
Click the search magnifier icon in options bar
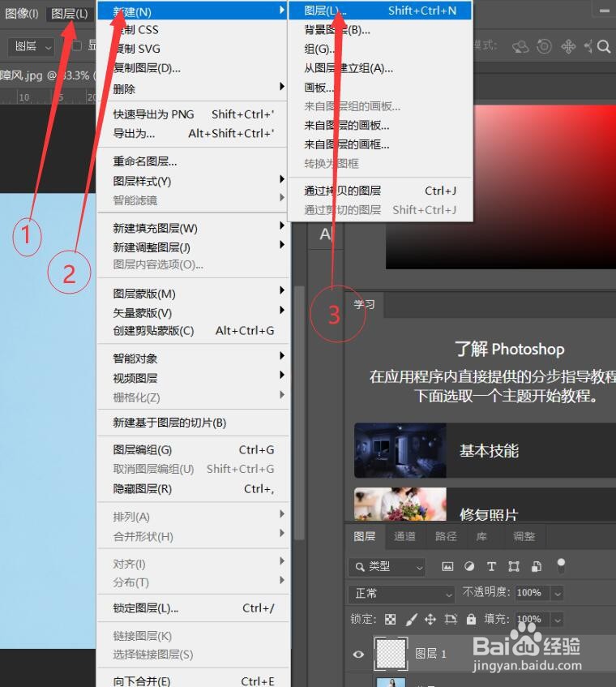604,46
